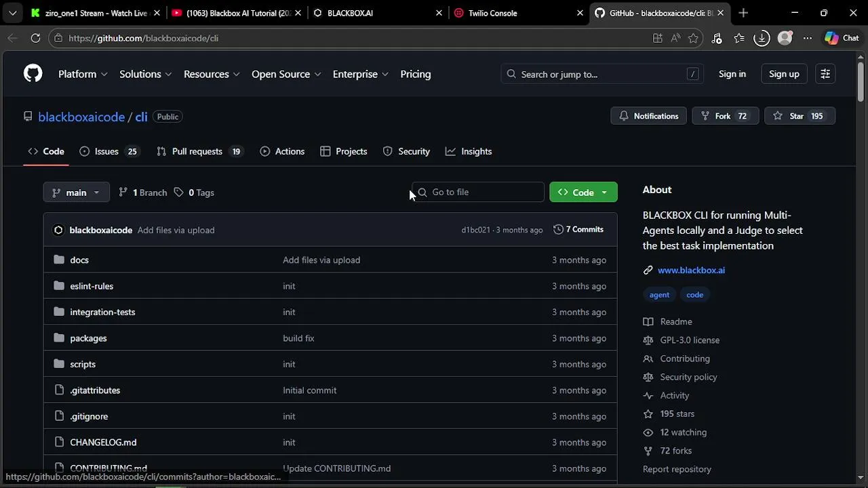Click the browser address bar URL
868x488 pixels.
[x=143, y=39]
